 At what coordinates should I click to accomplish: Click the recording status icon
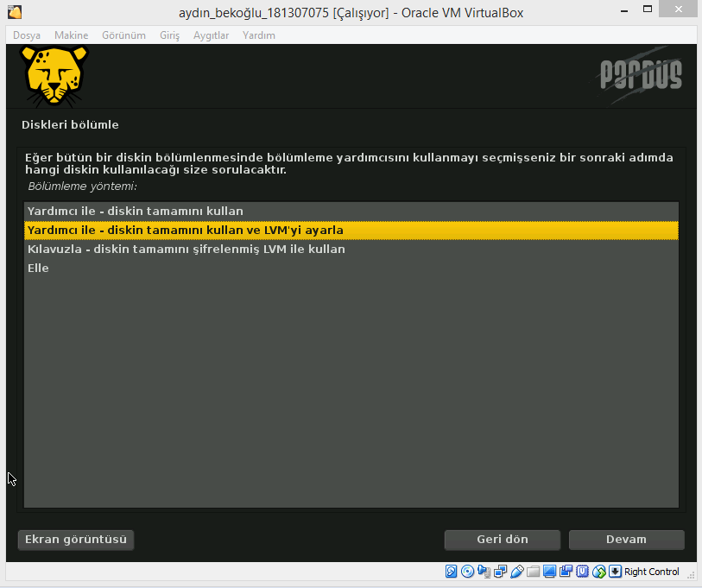click(566, 572)
